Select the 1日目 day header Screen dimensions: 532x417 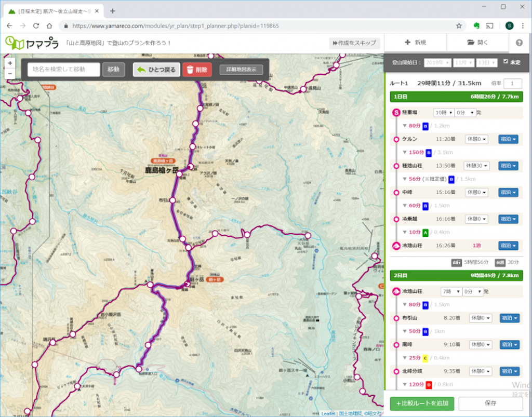[456, 97]
